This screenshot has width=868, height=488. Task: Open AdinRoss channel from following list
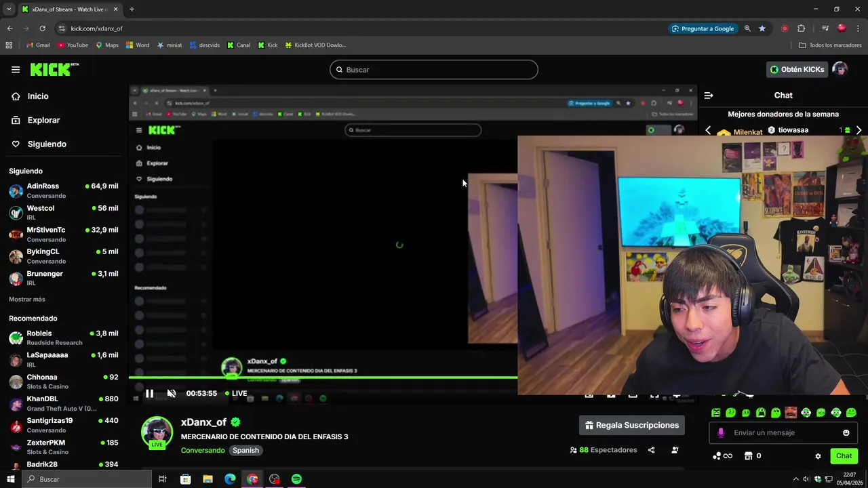tap(64, 190)
